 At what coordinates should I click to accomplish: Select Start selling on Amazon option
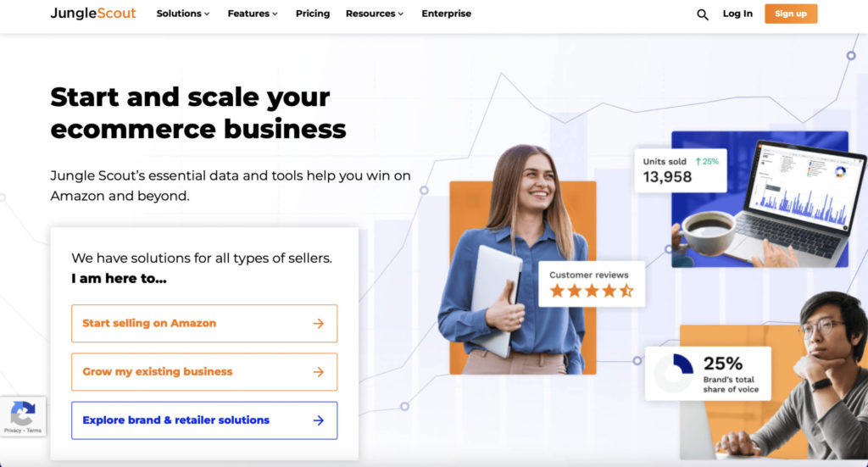tap(204, 323)
